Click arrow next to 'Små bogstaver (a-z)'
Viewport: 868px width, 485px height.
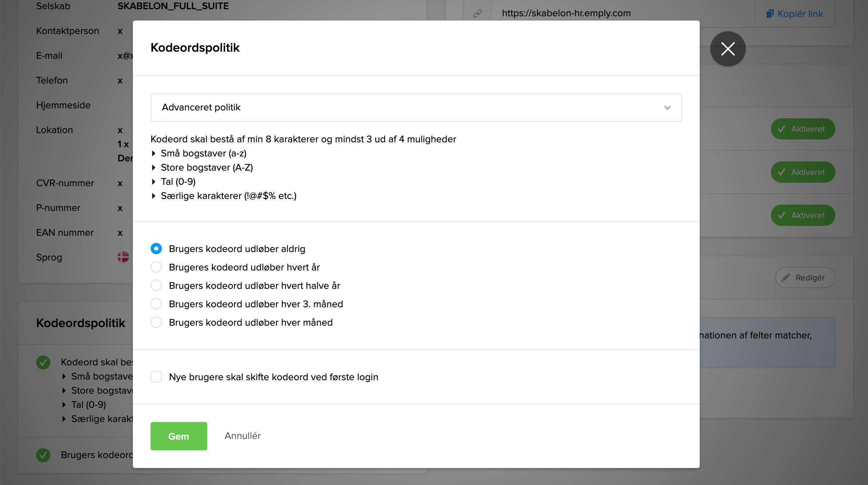pyautogui.click(x=154, y=153)
